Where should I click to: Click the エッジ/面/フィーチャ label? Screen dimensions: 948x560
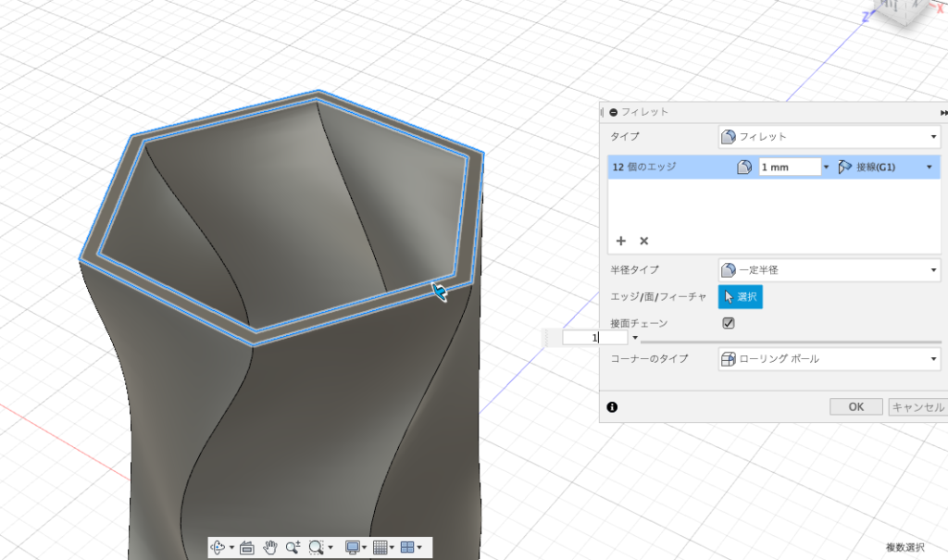point(658,297)
